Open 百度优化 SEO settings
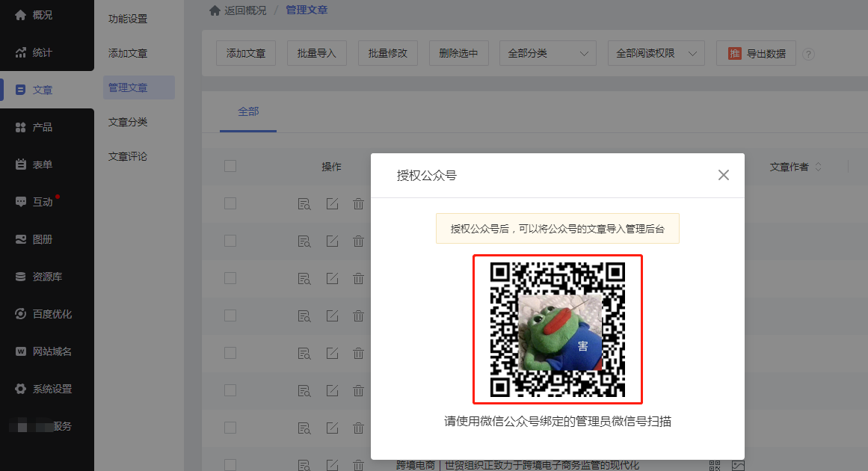The width and height of the screenshot is (868, 471). click(43, 314)
